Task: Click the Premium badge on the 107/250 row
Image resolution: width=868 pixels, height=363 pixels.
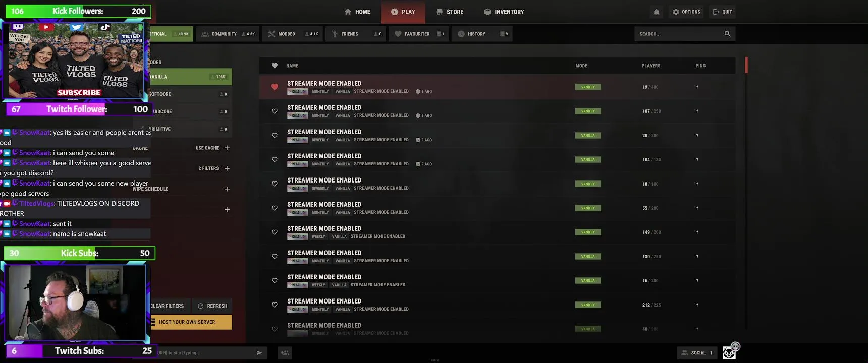Action: (298, 116)
